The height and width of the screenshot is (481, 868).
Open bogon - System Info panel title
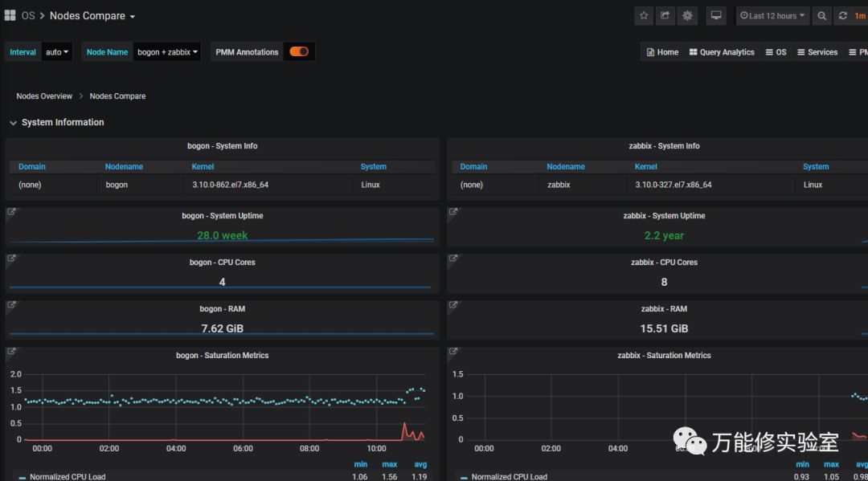click(x=222, y=146)
